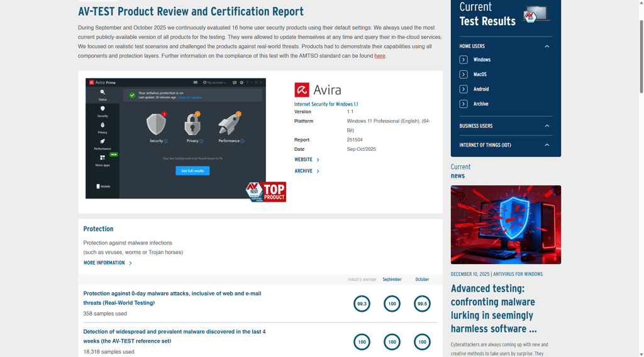Click the '358 samples used' text

[x=105, y=314]
